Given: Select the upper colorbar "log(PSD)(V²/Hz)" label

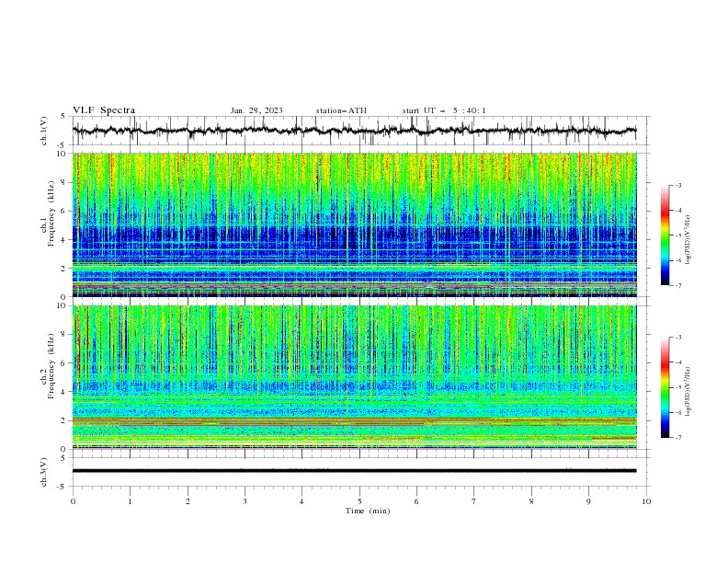Looking at the screenshot, I should coord(688,240).
